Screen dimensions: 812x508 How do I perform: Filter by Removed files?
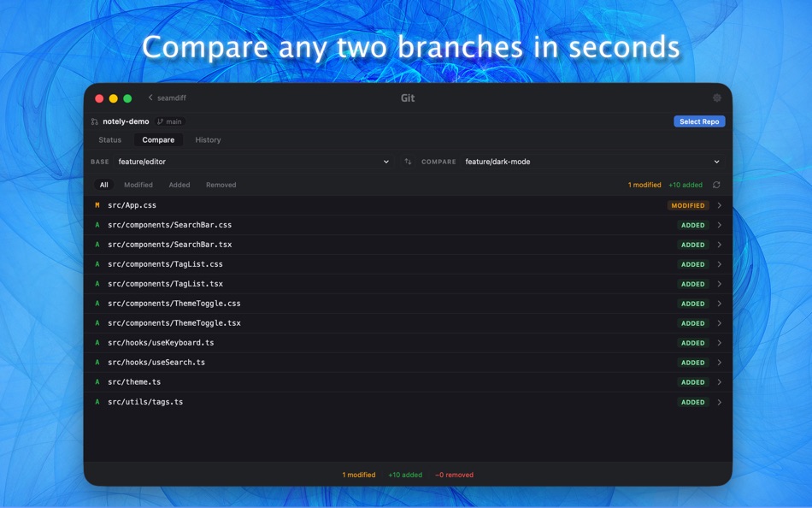tap(221, 185)
